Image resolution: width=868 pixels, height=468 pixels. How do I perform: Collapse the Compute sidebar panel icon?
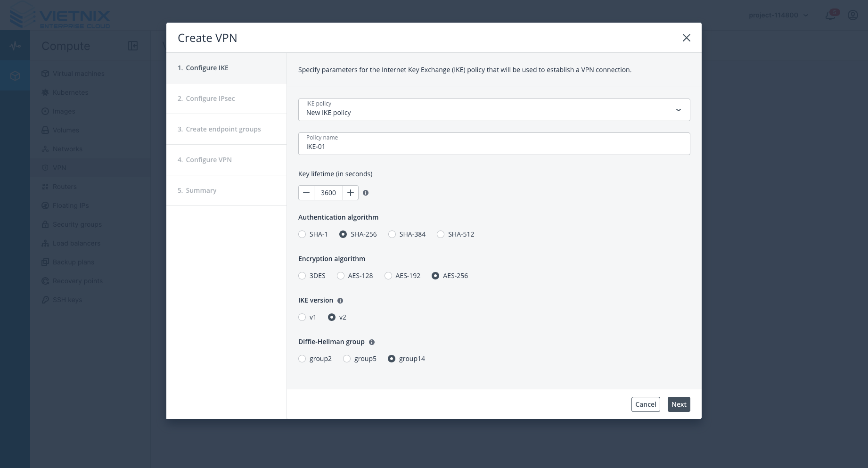(x=133, y=46)
